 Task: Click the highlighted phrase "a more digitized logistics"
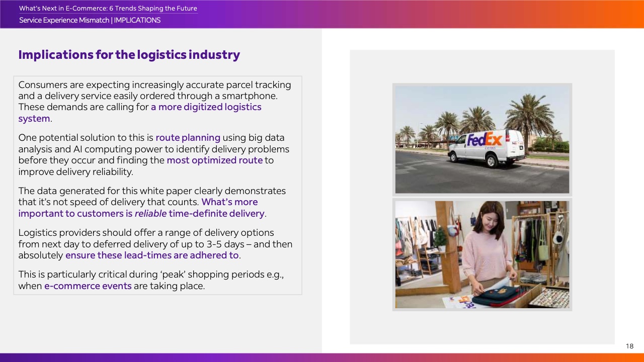pyautogui.click(x=206, y=107)
